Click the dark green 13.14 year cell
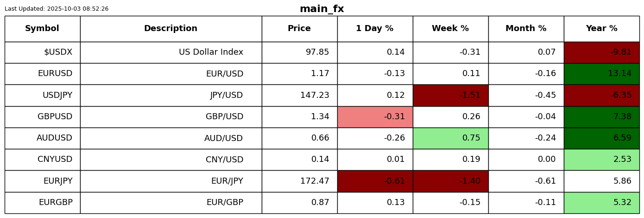The height and width of the screenshot is (218, 644). 601,74
